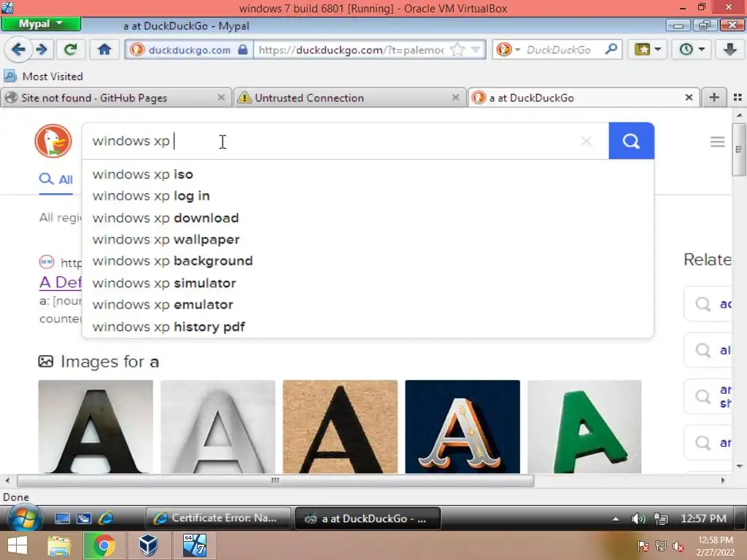The height and width of the screenshot is (560, 747).
Task: Close the a at DuckDuckGo tab
Action: click(689, 98)
